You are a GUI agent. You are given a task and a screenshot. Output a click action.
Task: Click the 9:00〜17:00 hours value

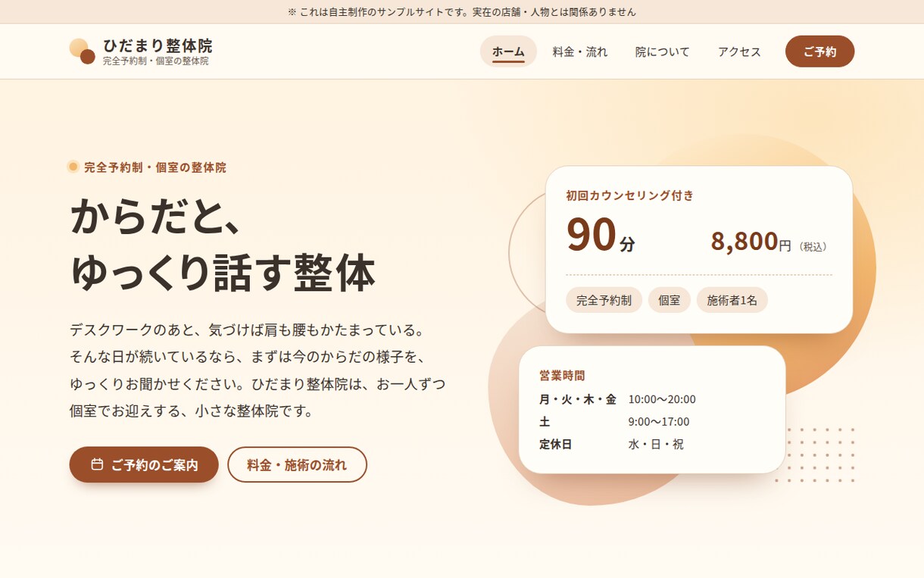pos(659,421)
